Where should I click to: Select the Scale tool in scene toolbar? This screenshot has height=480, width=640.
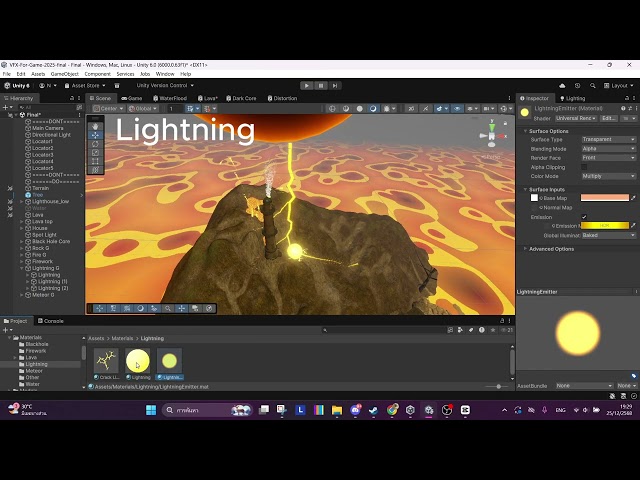pyautogui.click(x=96, y=153)
